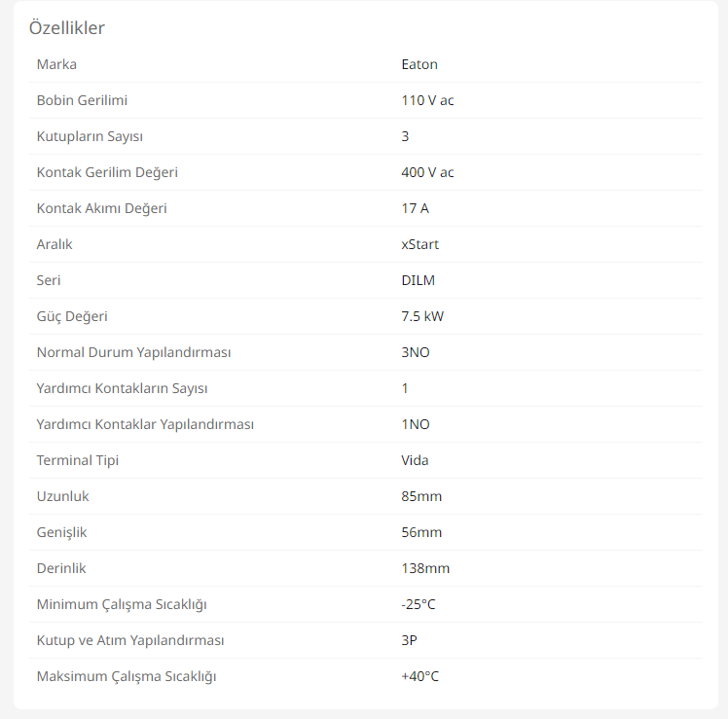Image resolution: width=728 pixels, height=719 pixels.
Task: Select the 110 V ac value
Action: pos(427,100)
